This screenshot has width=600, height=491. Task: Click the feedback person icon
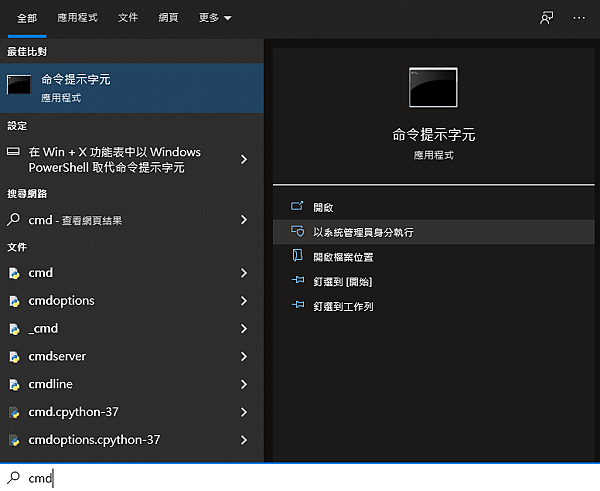coord(546,18)
